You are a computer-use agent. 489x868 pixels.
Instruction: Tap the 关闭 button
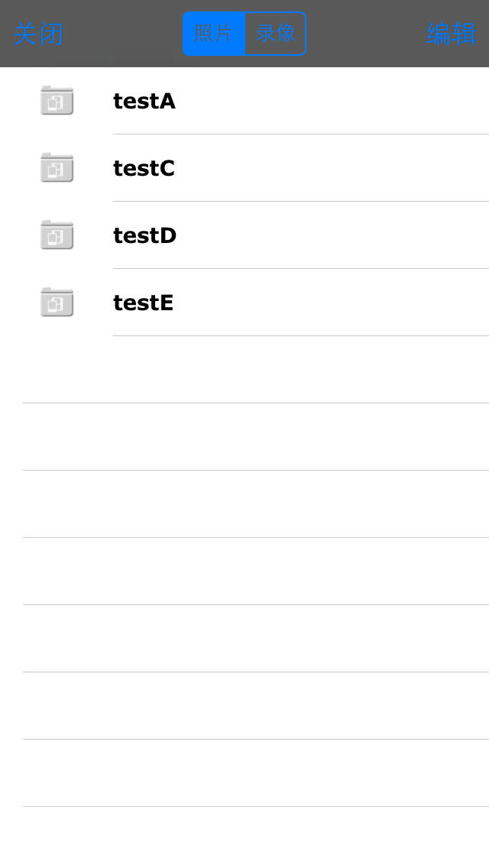tap(38, 34)
